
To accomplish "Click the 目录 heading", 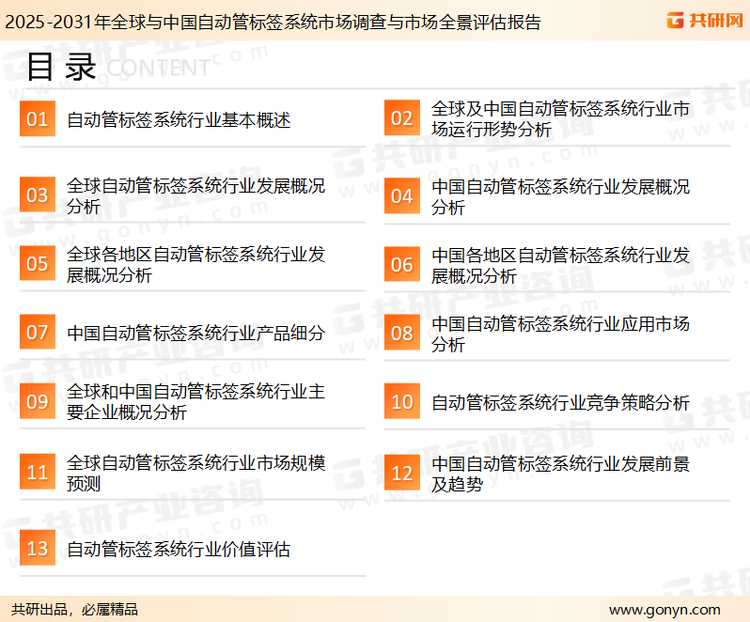I will point(61,67).
